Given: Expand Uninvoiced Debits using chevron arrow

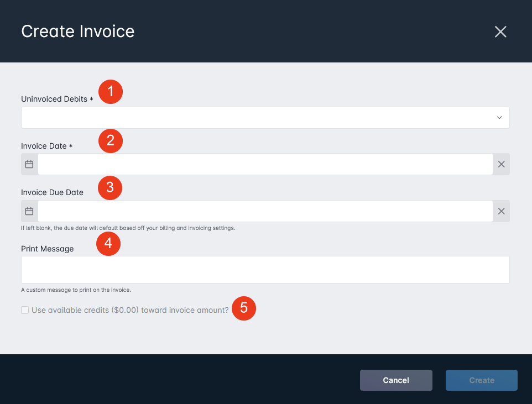Looking at the screenshot, I should [499, 118].
